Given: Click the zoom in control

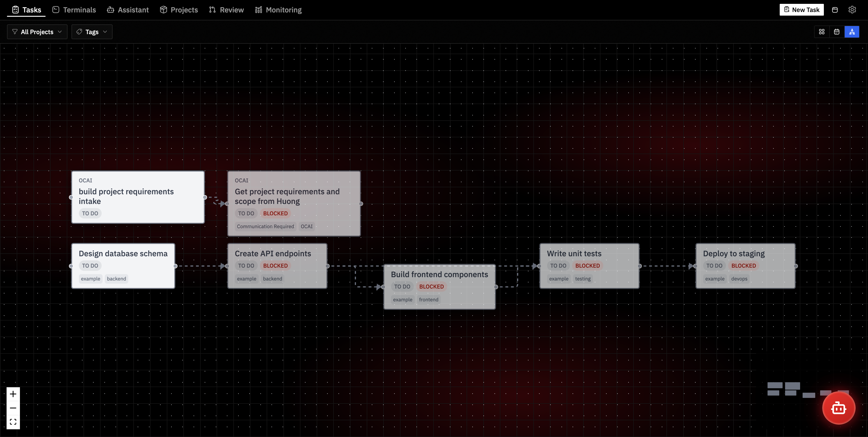Looking at the screenshot, I should [13, 394].
